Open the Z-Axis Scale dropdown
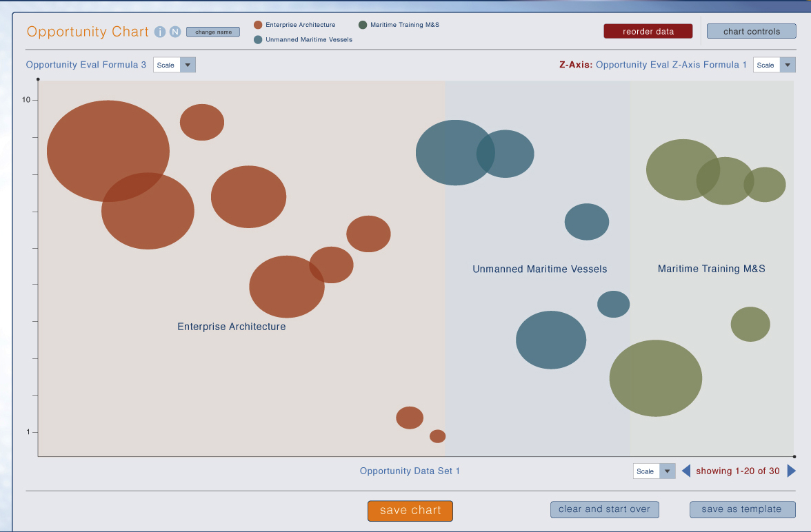The image size is (811, 532). coord(774,65)
